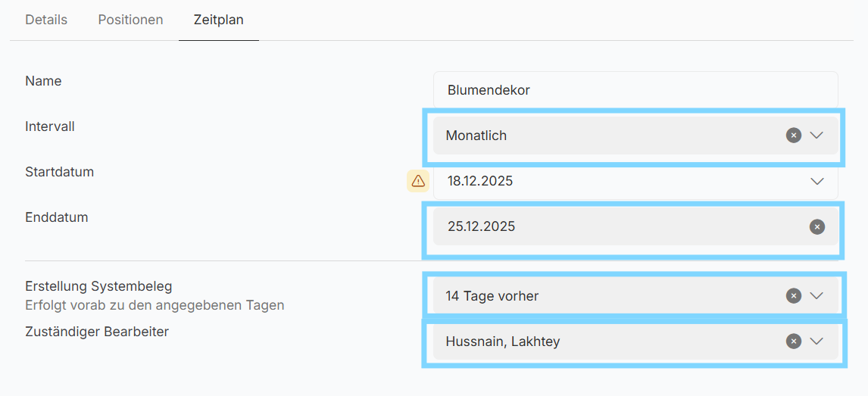Open the Zuständiger Bearbeiter dropdown arrow
Viewport: 868px width, 396px height.
click(x=816, y=341)
